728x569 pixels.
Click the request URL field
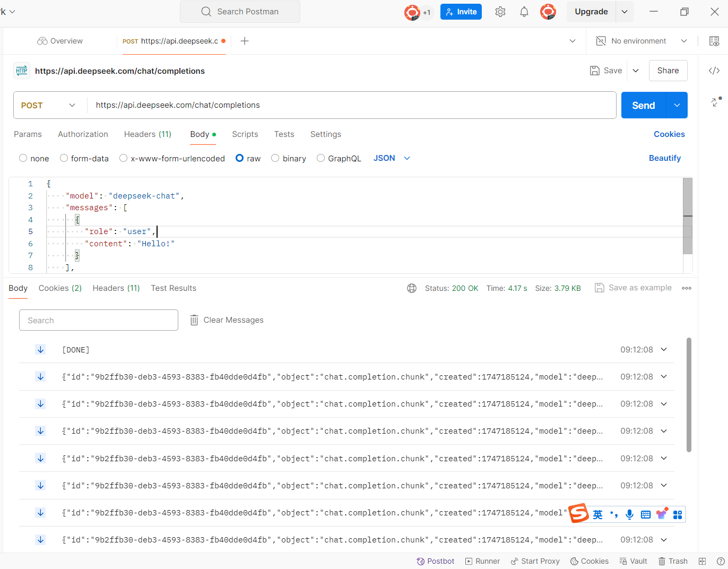pos(351,105)
